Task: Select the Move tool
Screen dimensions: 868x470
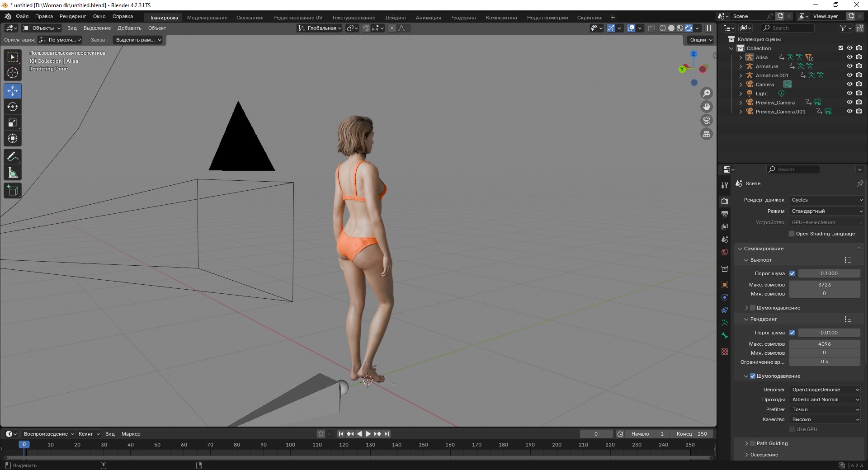Action: tap(13, 91)
